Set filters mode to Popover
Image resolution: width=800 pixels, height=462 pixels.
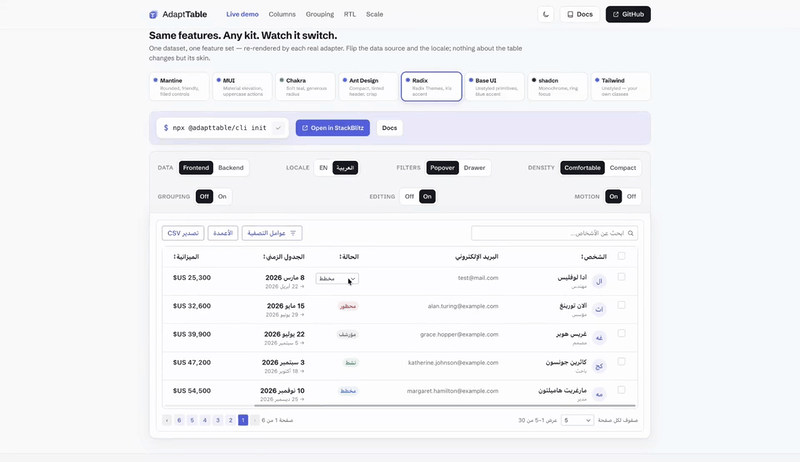point(442,168)
